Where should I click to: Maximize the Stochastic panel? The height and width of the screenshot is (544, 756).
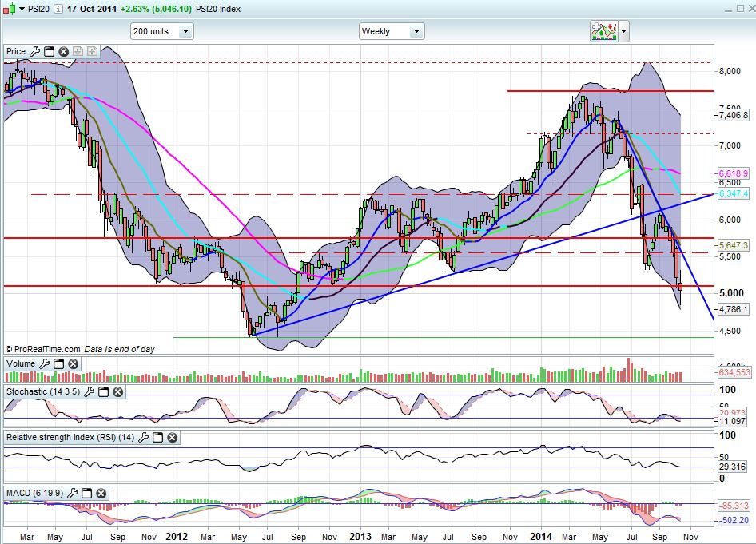click(104, 391)
